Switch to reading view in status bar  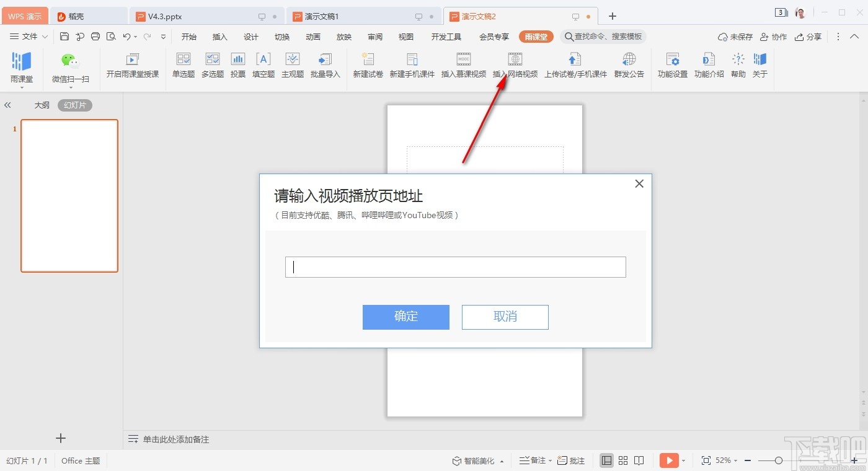pos(639,460)
